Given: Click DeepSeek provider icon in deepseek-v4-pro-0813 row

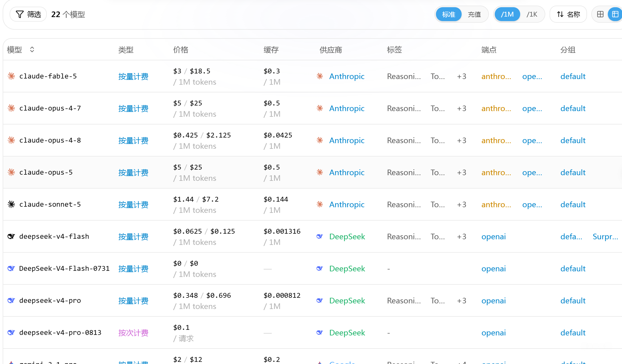Looking at the screenshot, I should [320, 332].
